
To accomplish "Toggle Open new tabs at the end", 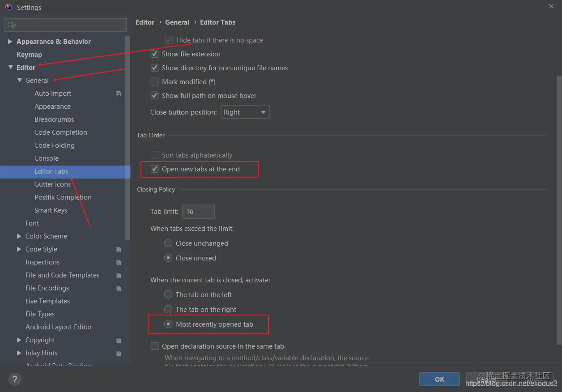I will (x=154, y=169).
